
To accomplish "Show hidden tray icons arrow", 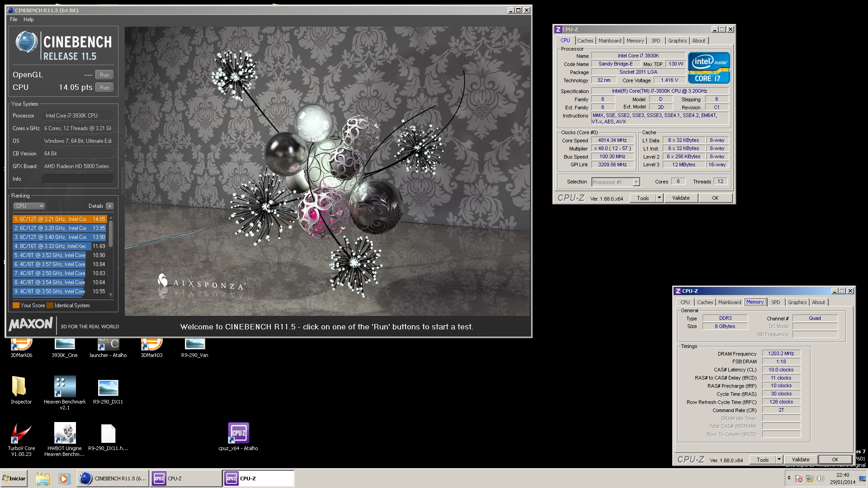I will pyautogui.click(x=789, y=478).
